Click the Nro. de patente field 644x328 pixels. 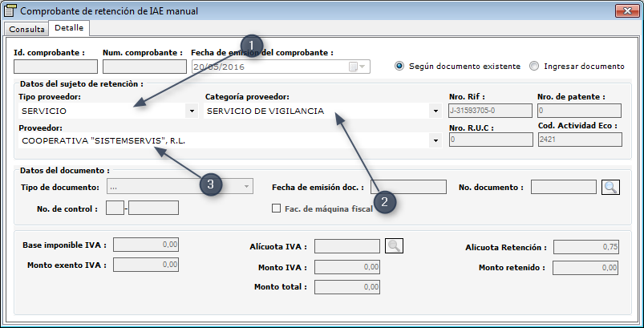click(x=579, y=111)
